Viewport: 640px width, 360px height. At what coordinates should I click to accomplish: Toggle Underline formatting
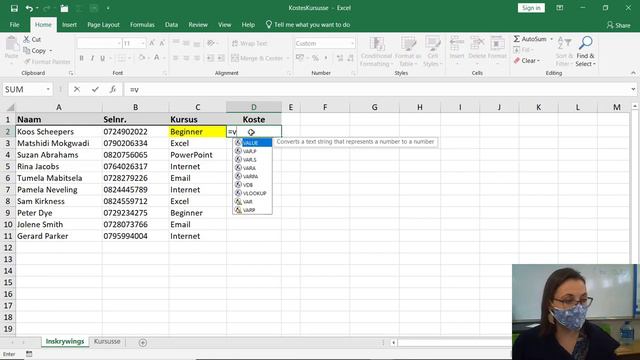[102, 58]
